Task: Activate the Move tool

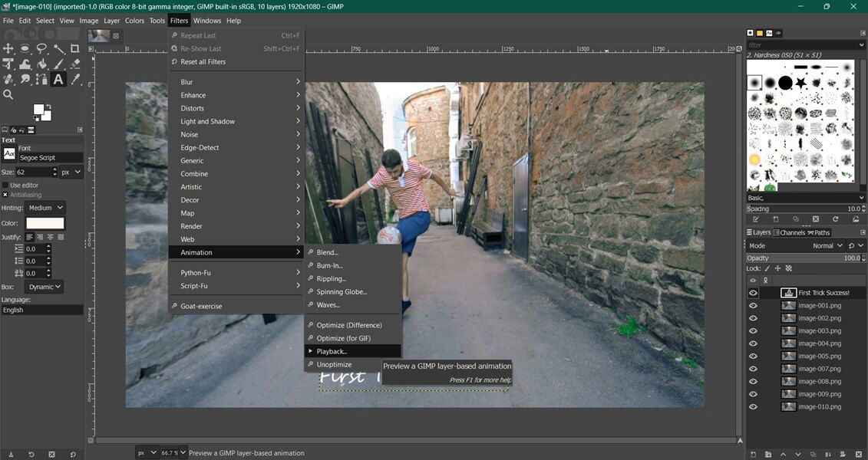Action: 8,48
